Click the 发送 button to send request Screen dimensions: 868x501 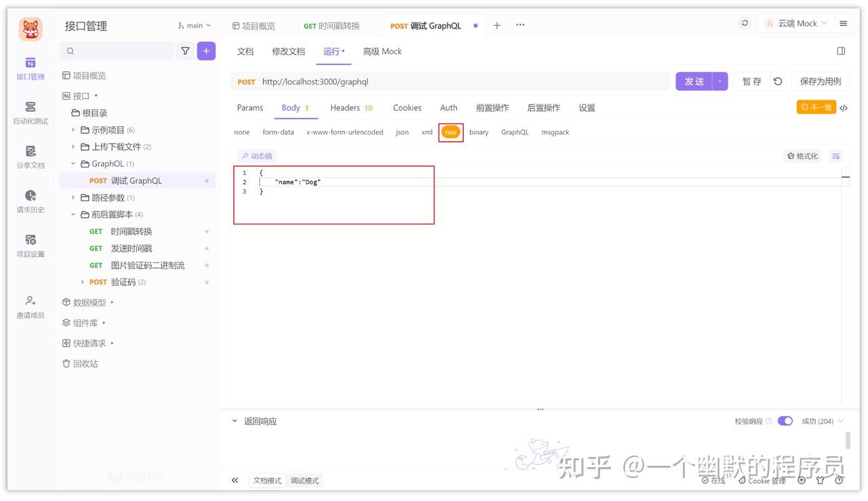tap(693, 81)
